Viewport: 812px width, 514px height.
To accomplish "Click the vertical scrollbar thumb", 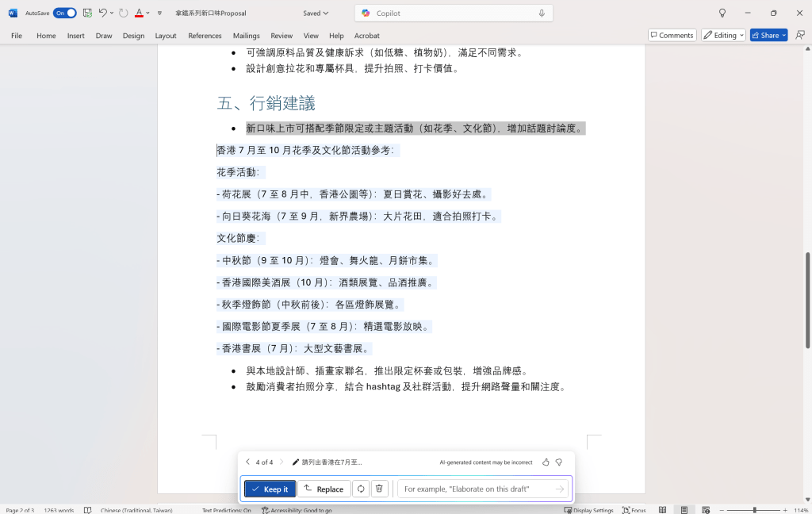I will (x=807, y=300).
